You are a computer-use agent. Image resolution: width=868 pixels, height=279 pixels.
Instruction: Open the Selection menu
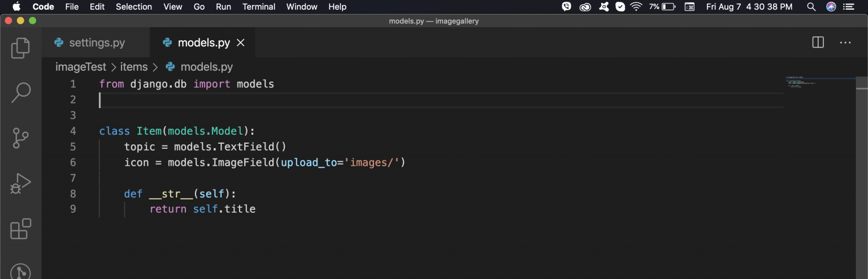[134, 7]
